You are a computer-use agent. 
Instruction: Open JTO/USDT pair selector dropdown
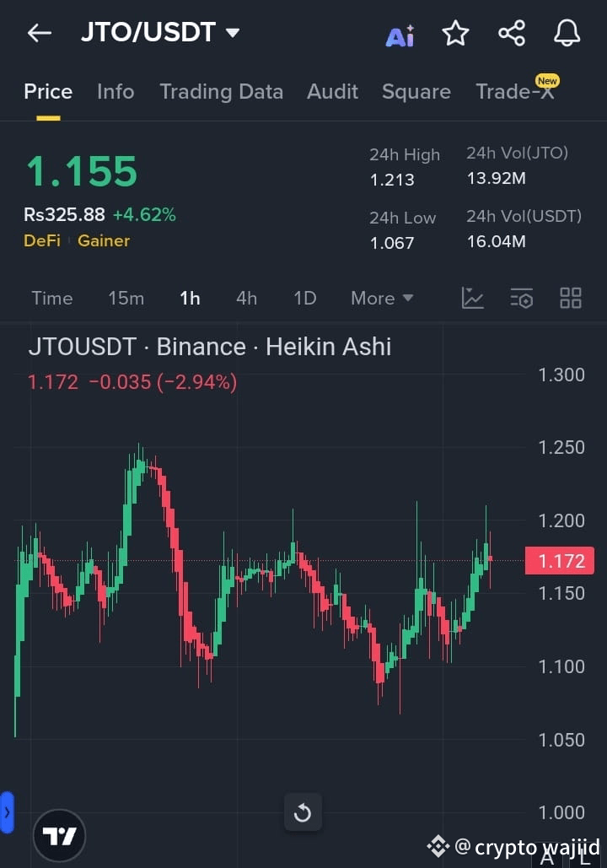coord(160,33)
